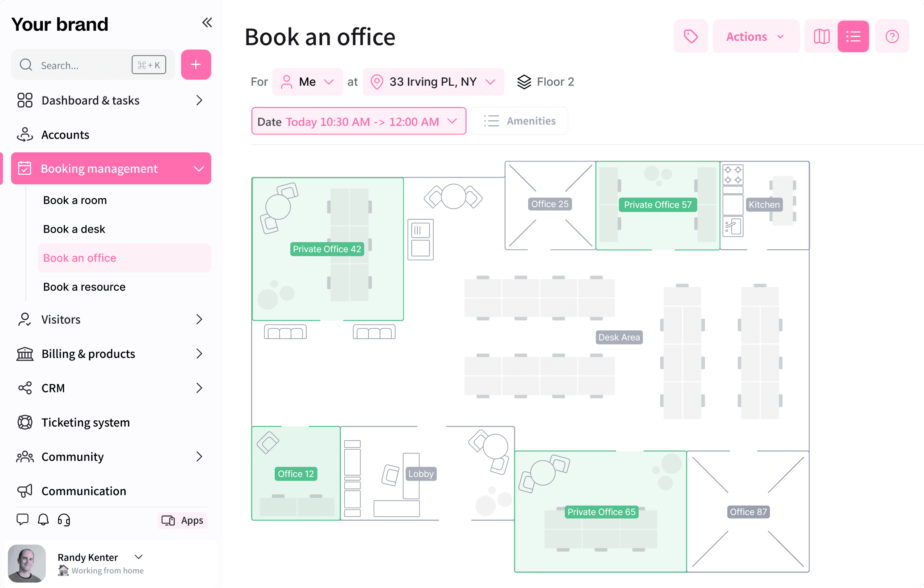Screen dimensions: 924x588
Task: Open the 'Me' booking user dropdown
Action: tap(308, 82)
